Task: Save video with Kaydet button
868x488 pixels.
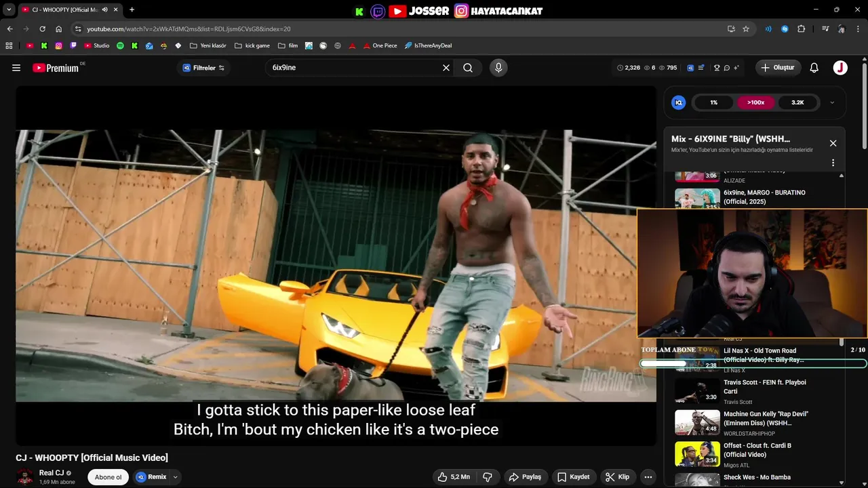Action: coord(574,477)
